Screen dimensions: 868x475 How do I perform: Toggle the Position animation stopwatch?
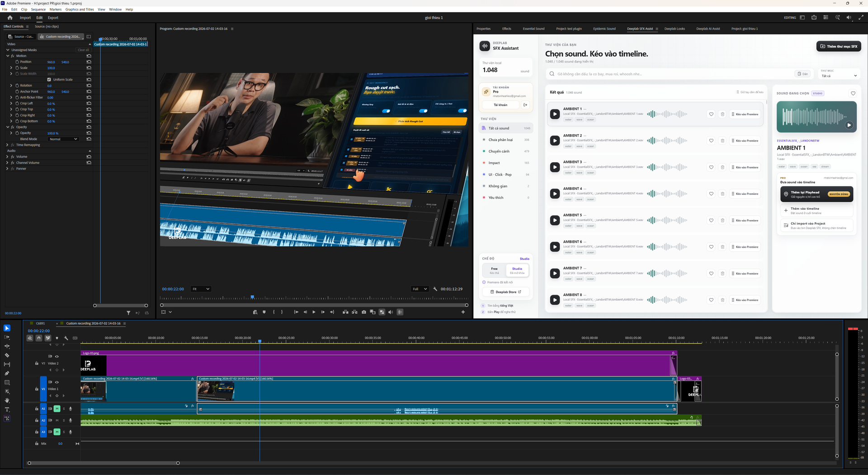coord(17,62)
